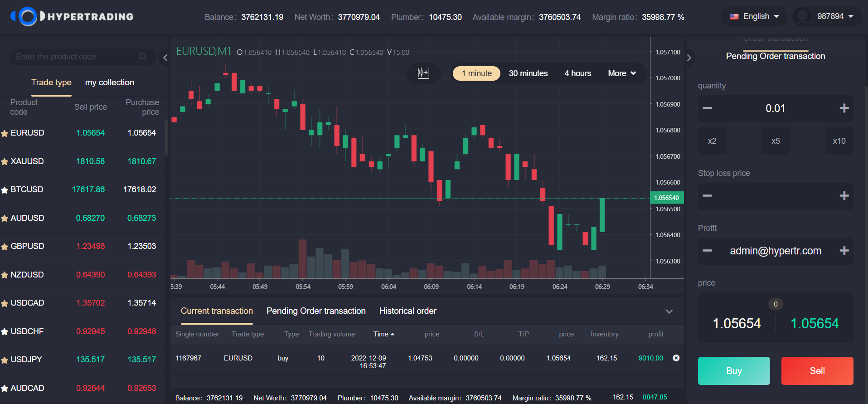Collapse the left product panel arrow
868x404 pixels.
(x=165, y=58)
